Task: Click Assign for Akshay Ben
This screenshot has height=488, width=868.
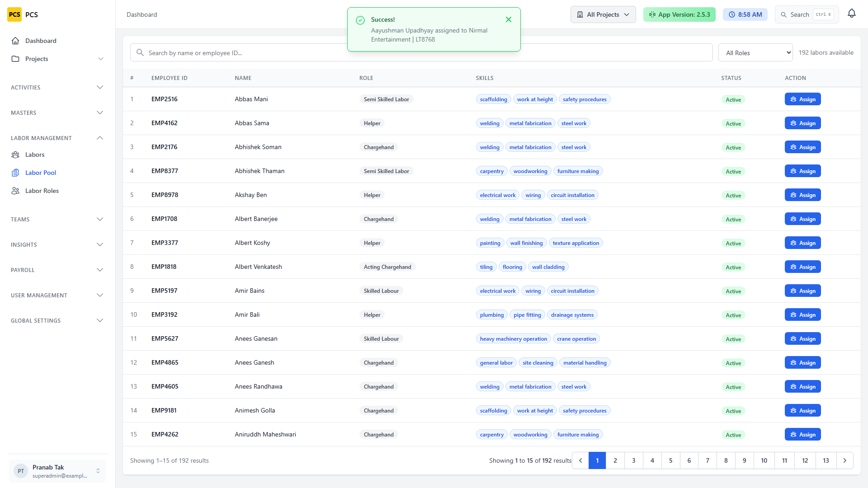Action: click(x=802, y=195)
